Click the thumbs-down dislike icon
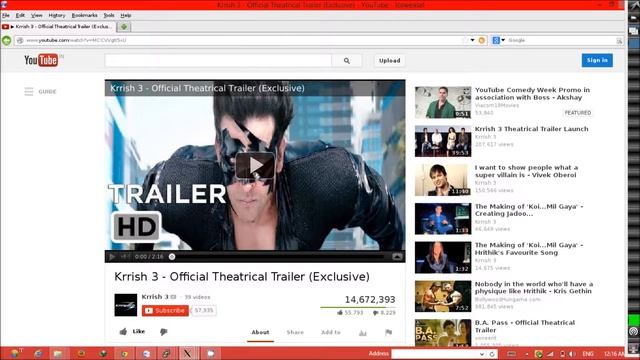The height and width of the screenshot is (360, 640). (x=164, y=332)
